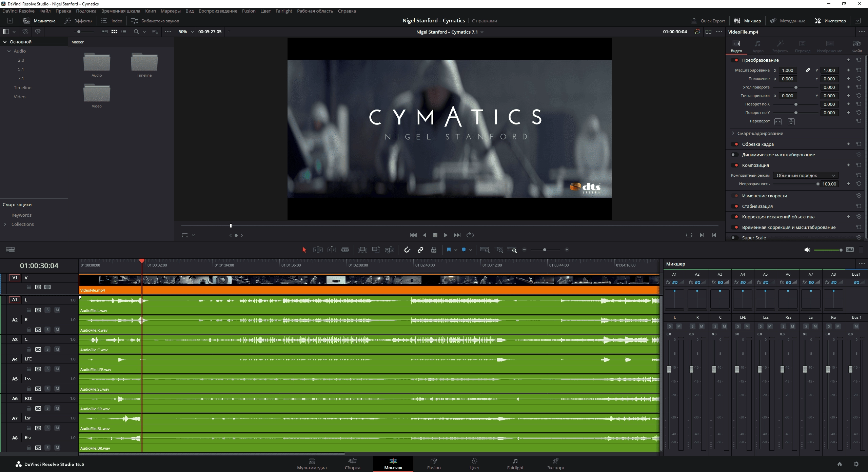Toggle the Linked Selection chain icon
The width and height of the screenshot is (868, 472).
point(420,250)
